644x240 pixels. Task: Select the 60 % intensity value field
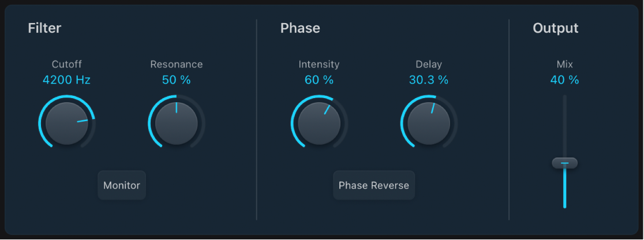(x=319, y=80)
